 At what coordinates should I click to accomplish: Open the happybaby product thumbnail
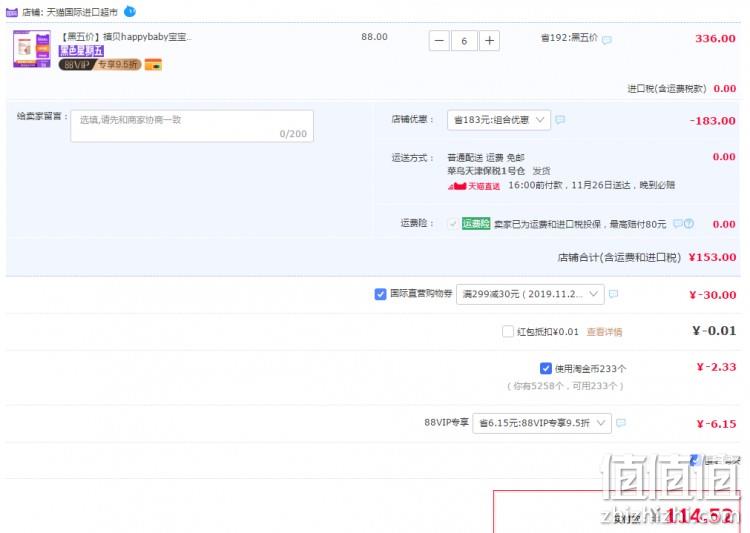tap(32, 48)
